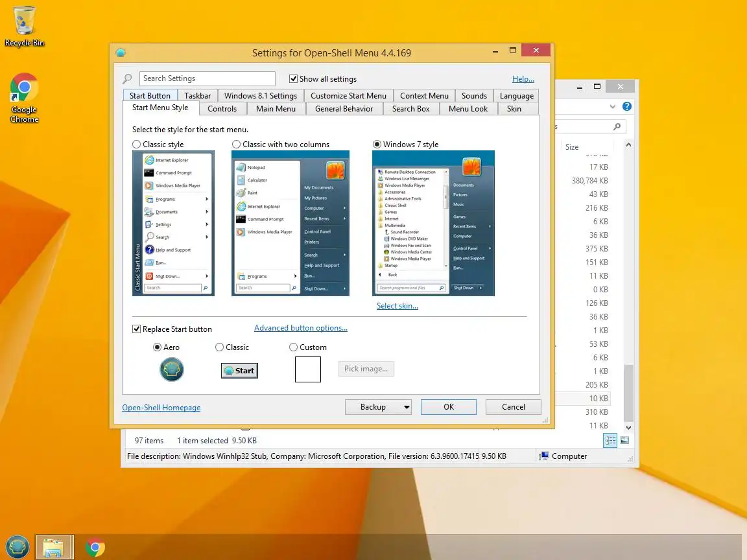Screen dimensions: 747x560
Task: Click the Backup button
Action: coord(373,407)
